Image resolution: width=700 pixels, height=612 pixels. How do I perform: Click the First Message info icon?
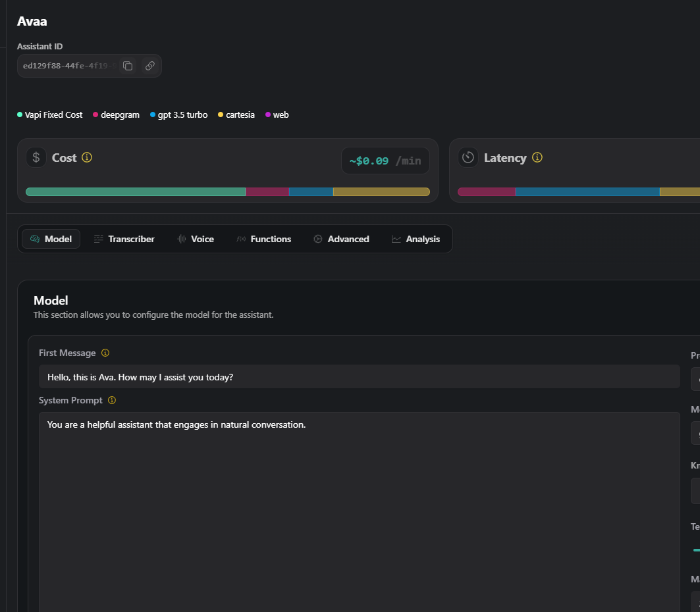click(105, 353)
